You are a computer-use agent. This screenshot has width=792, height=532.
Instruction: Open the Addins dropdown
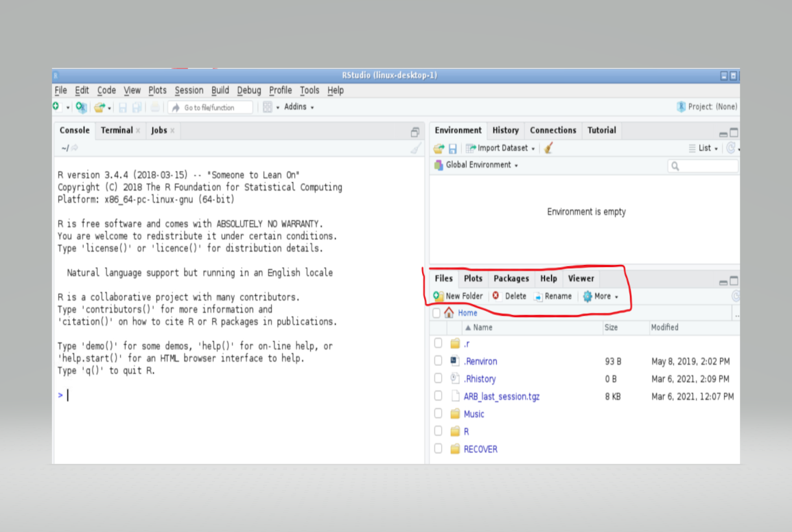coord(299,106)
